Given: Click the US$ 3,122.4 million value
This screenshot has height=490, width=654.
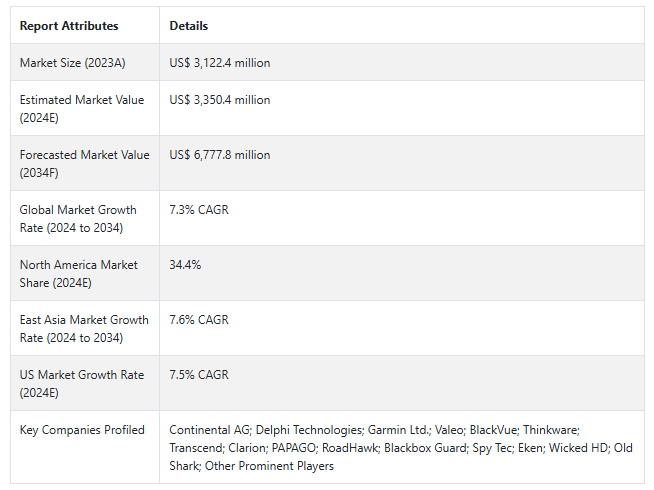Looking at the screenshot, I should point(220,63).
